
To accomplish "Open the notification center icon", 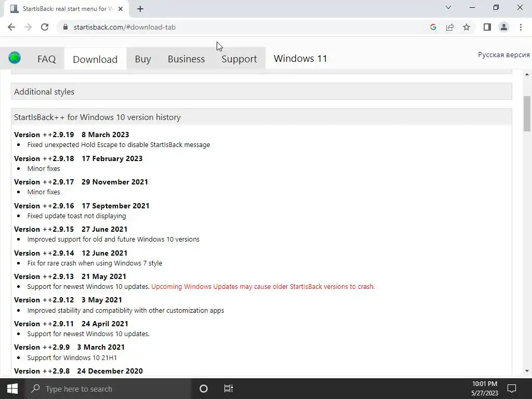I will (x=512, y=389).
